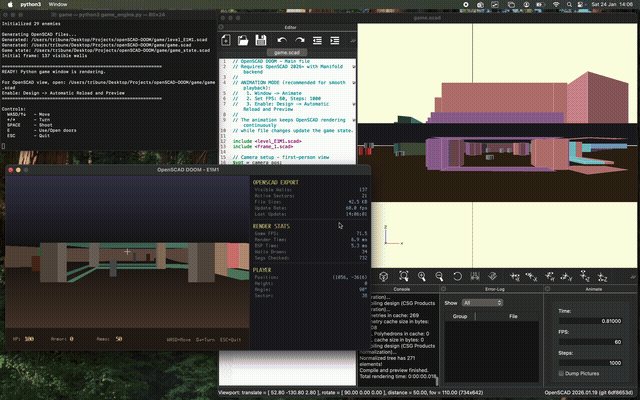Click the Error-Log panel title
This screenshot has width=640, height=400.
(495, 289)
